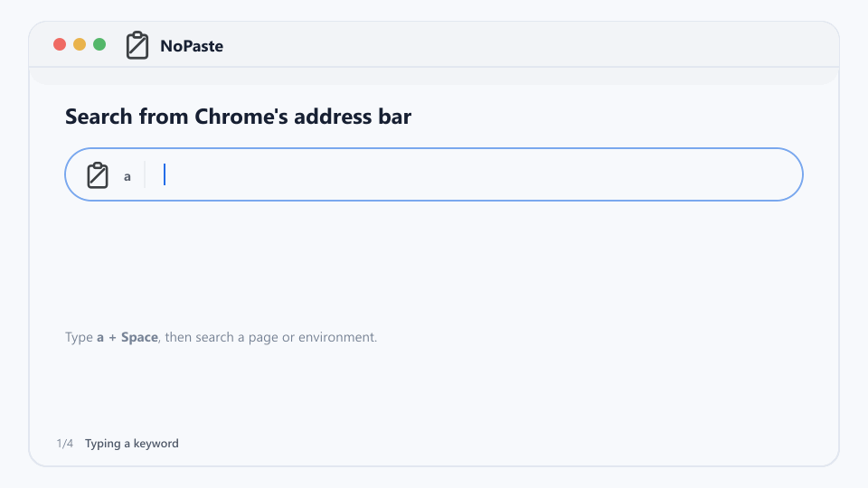This screenshot has width=868, height=488.
Task: Maximize the window with the green button
Action: pos(99,44)
